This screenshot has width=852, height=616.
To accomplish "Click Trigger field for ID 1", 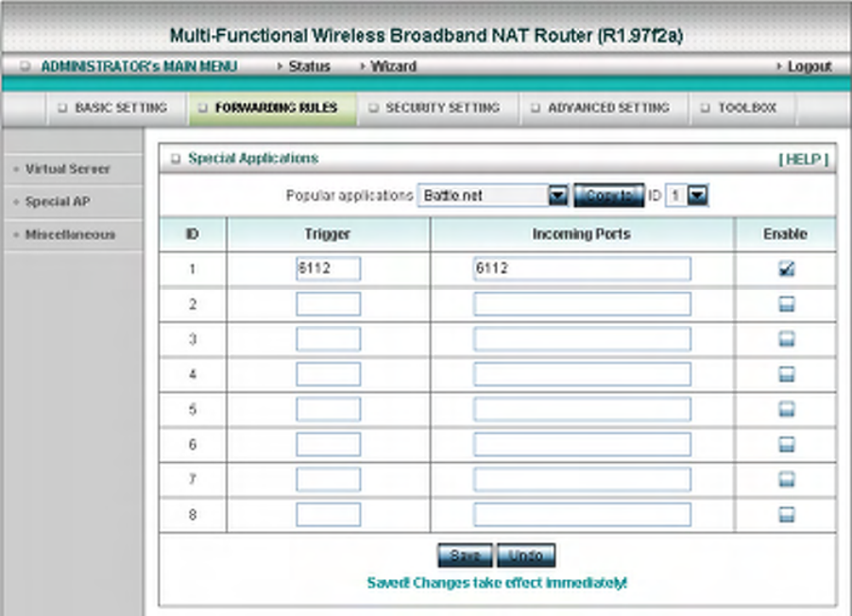I will (328, 268).
